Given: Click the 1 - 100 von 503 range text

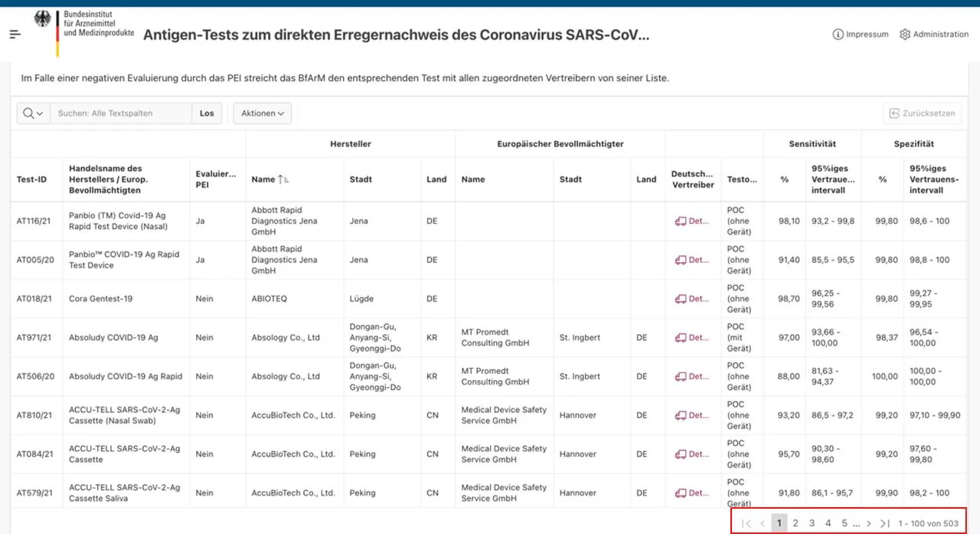Looking at the screenshot, I should click(929, 523).
